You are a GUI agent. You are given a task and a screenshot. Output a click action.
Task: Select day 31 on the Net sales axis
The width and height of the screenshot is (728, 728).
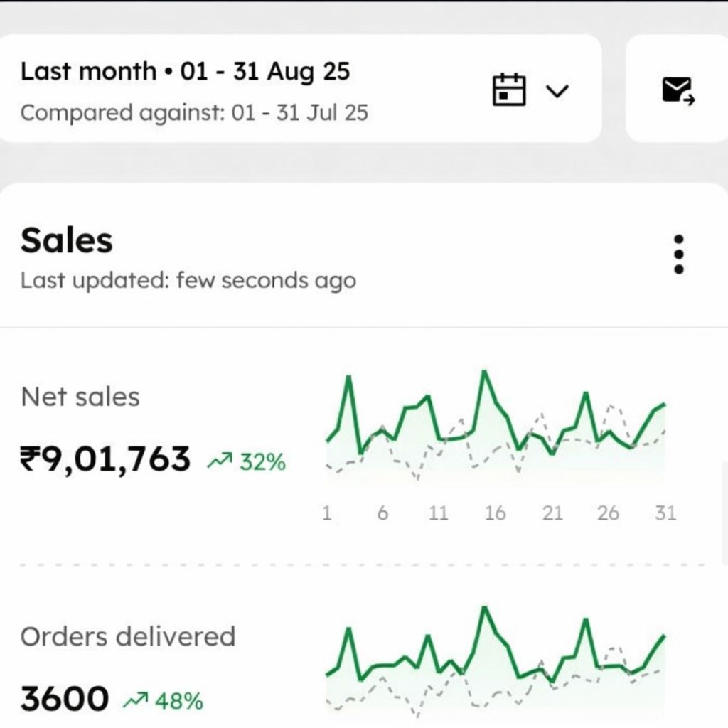pos(665,513)
